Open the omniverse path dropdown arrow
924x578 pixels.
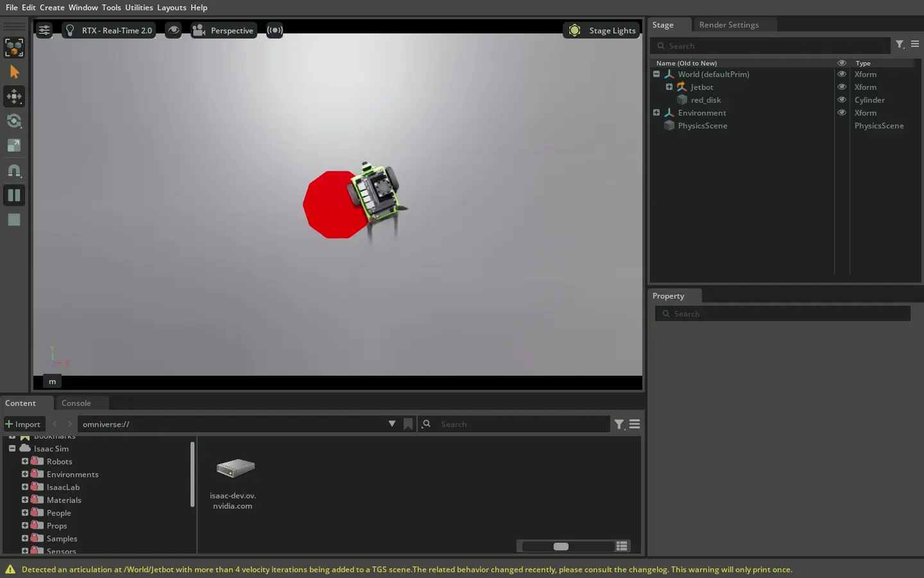coord(392,424)
